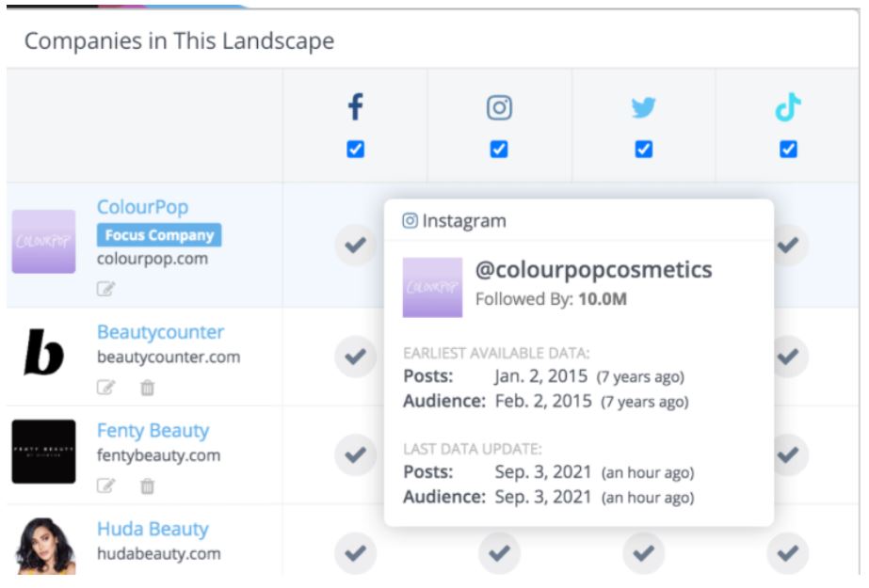Delete Fenty Beauty from the landscape

pos(147,485)
